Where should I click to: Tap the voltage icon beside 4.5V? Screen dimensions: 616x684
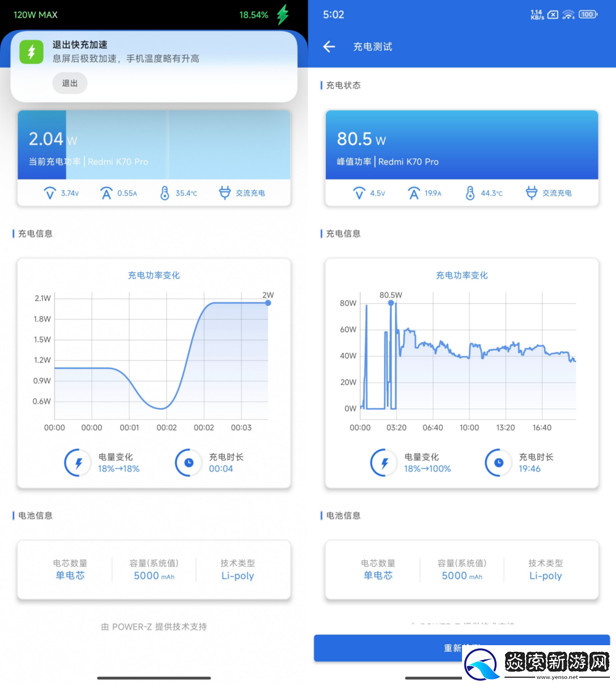(359, 192)
